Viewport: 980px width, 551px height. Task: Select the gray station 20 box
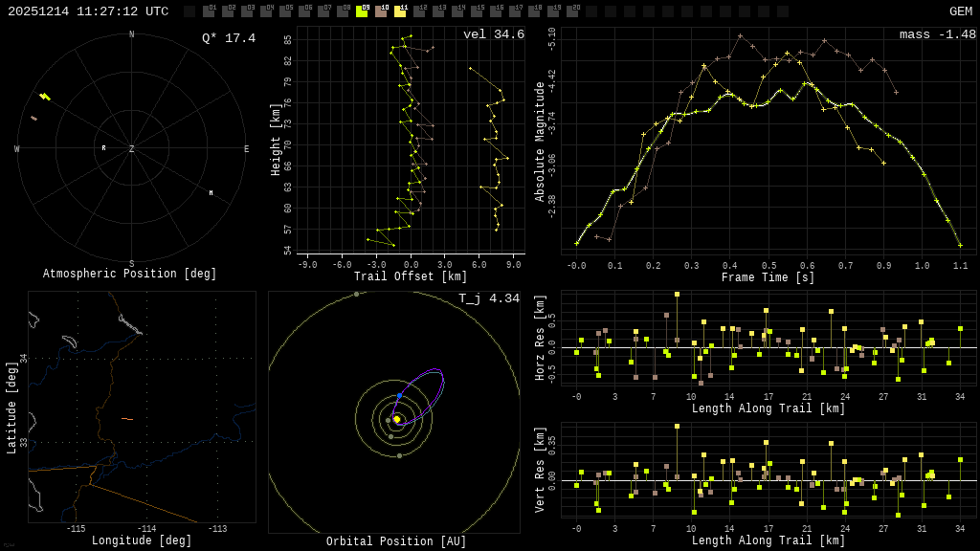coord(572,11)
